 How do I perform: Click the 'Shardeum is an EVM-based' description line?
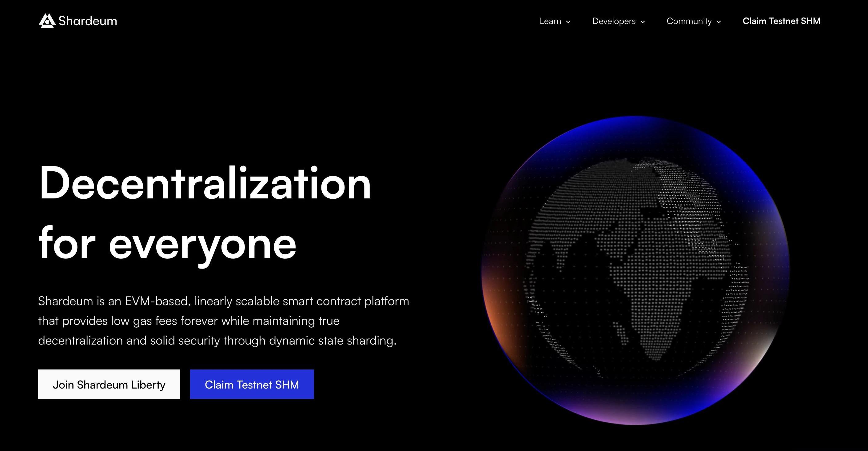(223, 301)
